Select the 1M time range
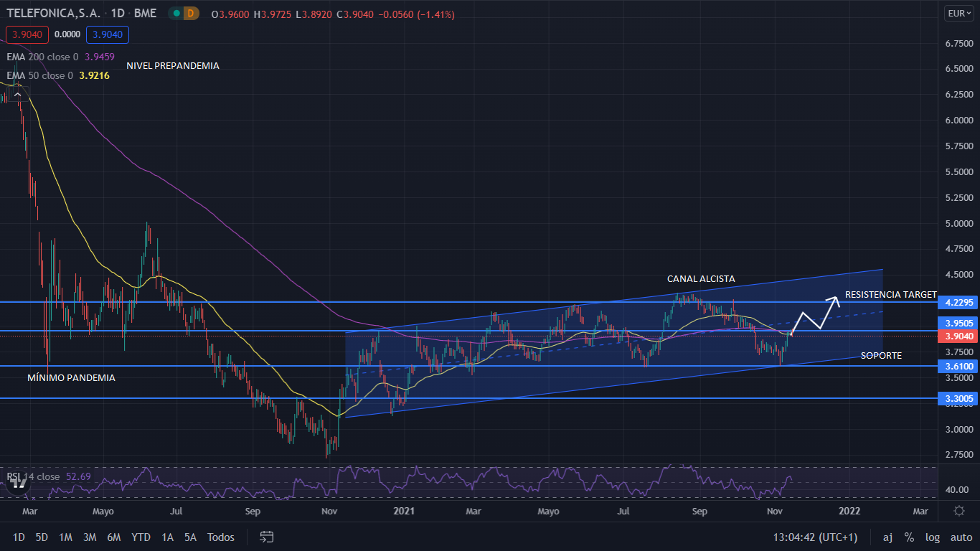The height and width of the screenshot is (551, 980). pos(65,537)
